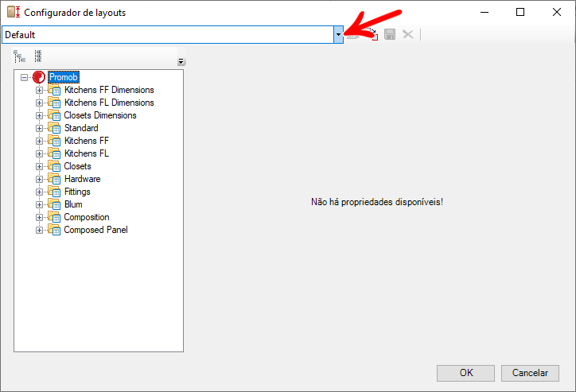The image size is (576, 392).
Task: Select the 'Composition' tree label
Action: point(87,217)
